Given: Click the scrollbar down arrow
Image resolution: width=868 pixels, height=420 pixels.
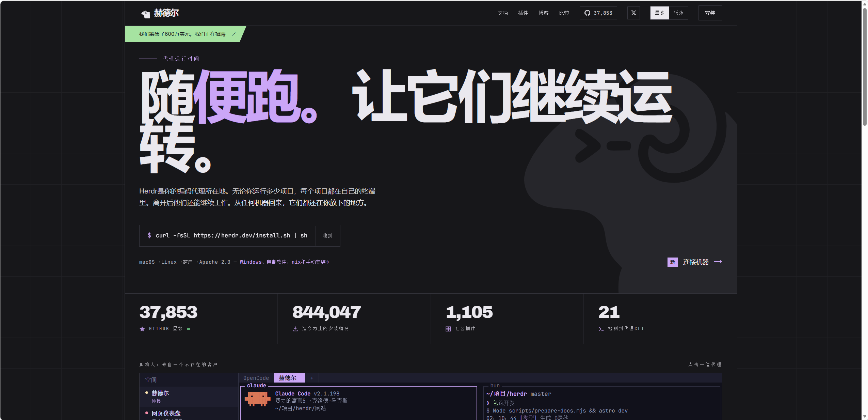Looking at the screenshot, I should (x=865, y=417).
